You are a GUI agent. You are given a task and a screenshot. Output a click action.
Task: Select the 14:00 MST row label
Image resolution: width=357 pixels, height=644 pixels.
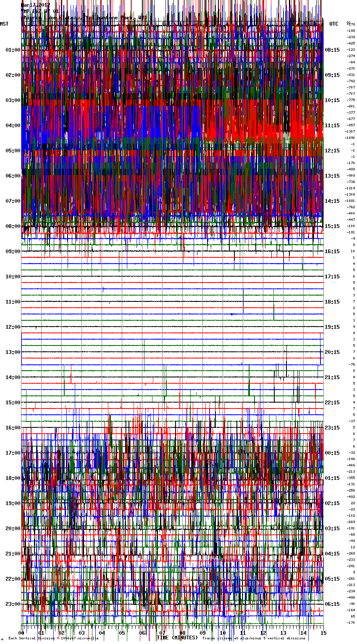(x=13, y=377)
